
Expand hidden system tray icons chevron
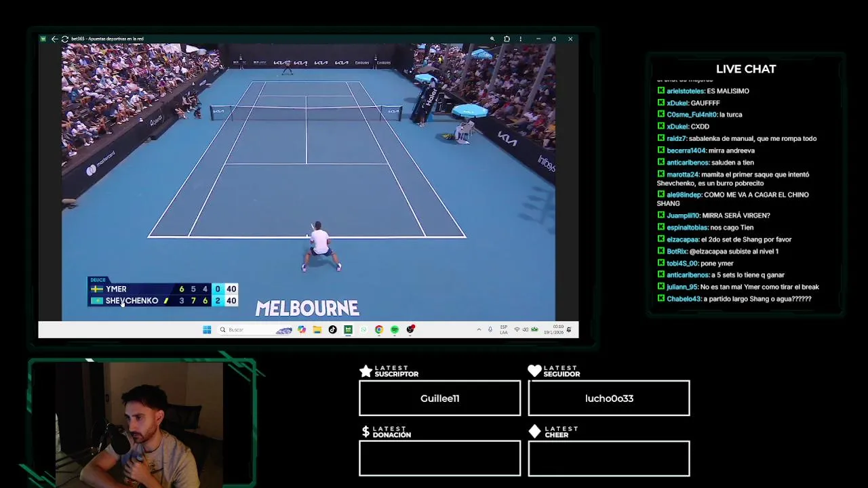(479, 329)
